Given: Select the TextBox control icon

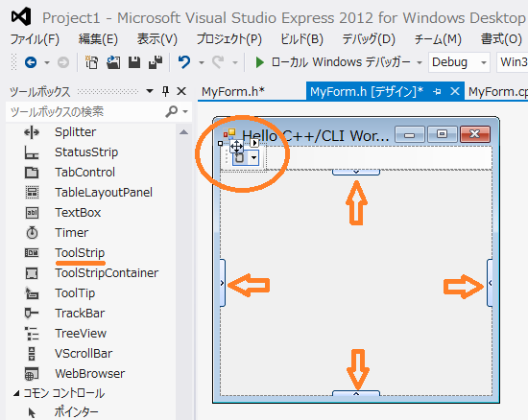Looking at the screenshot, I should pyautogui.click(x=32, y=213).
